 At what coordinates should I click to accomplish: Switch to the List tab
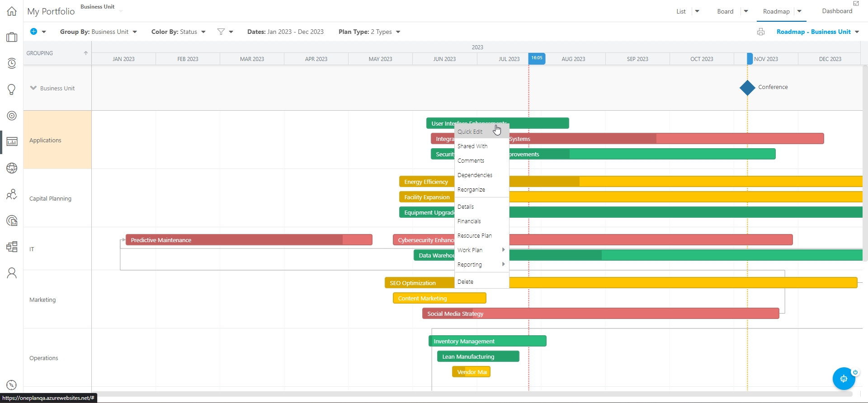click(x=681, y=11)
